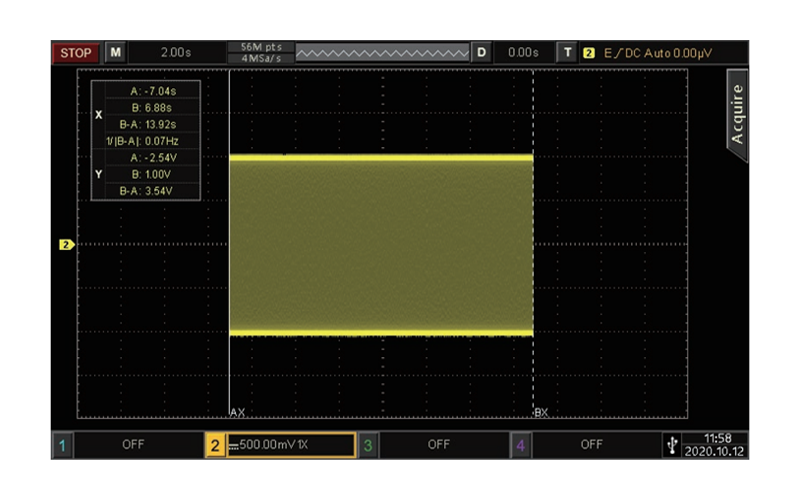The image size is (800, 500).
Task: Open the 2.00s timebase setting
Action: 176,53
